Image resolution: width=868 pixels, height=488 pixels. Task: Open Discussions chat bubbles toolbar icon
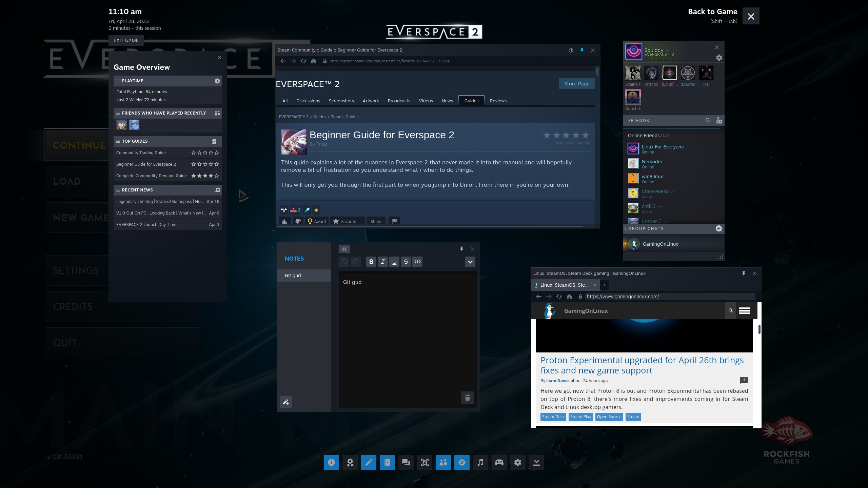tap(406, 463)
